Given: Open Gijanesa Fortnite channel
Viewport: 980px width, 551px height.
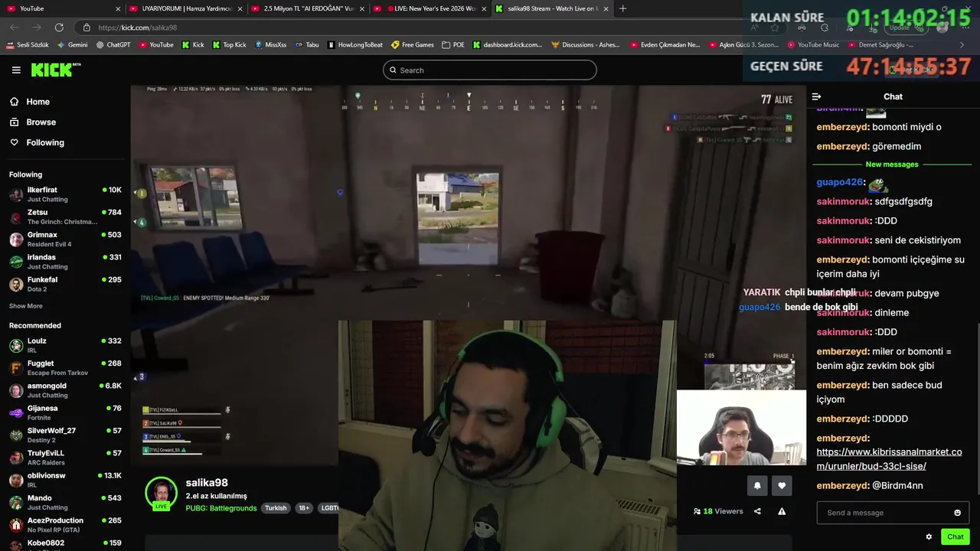Looking at the screenshot, I should 65,412.
